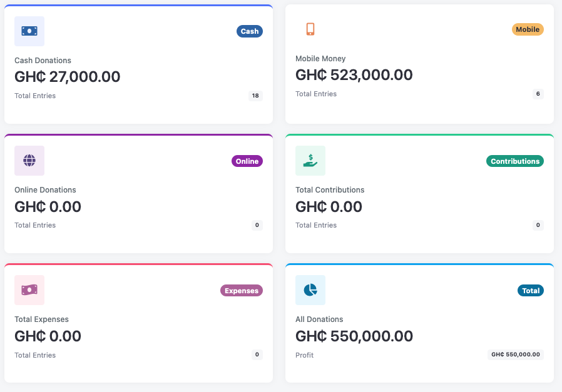
Task: Click the Cash Donations entry count 18
Action: click(x=255, y=96)
